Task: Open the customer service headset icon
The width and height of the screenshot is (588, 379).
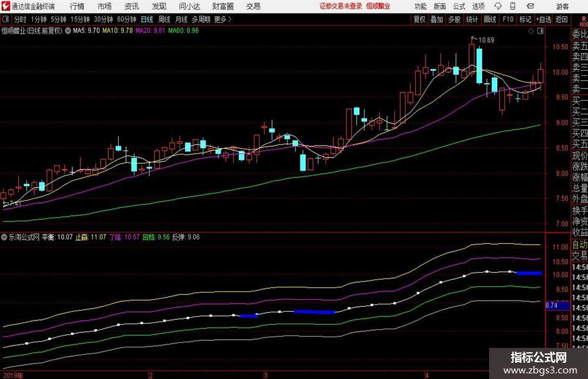Action: pyautogui.click(x=498, y=6)
